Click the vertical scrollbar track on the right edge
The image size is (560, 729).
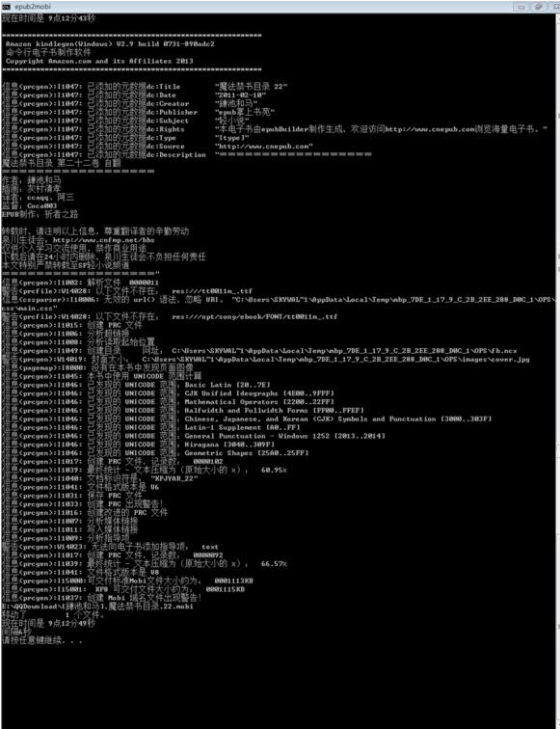pos(558,372)
